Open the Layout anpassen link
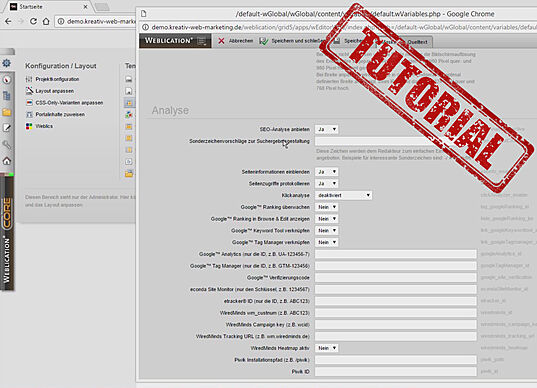This screenshot has width=537, height=388. (54, 91)
